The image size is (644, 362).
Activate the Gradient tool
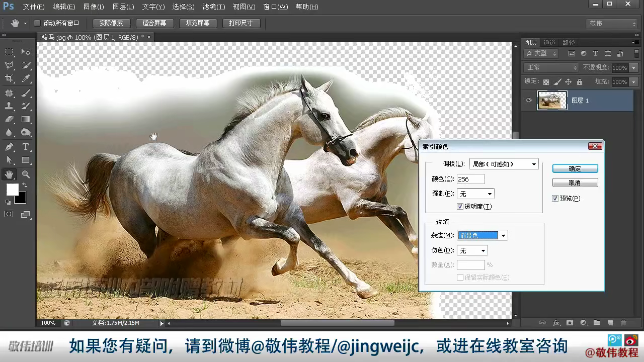tap(26, 120)
